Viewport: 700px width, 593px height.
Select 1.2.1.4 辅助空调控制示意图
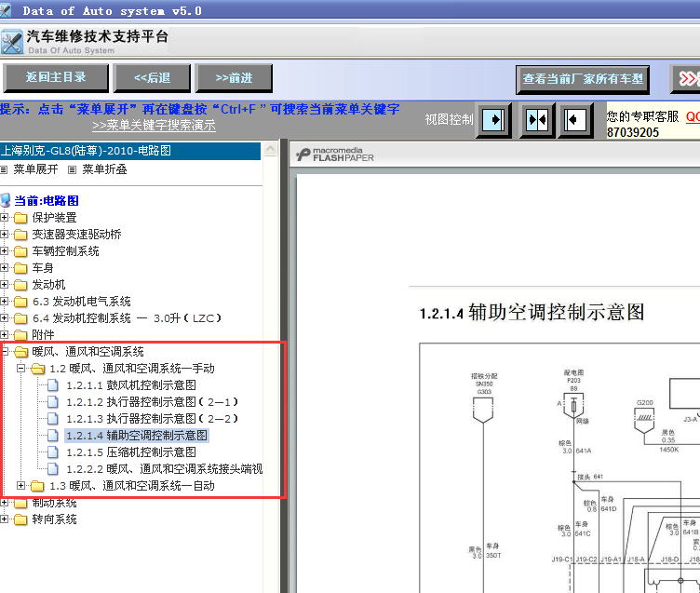(137, 436)
